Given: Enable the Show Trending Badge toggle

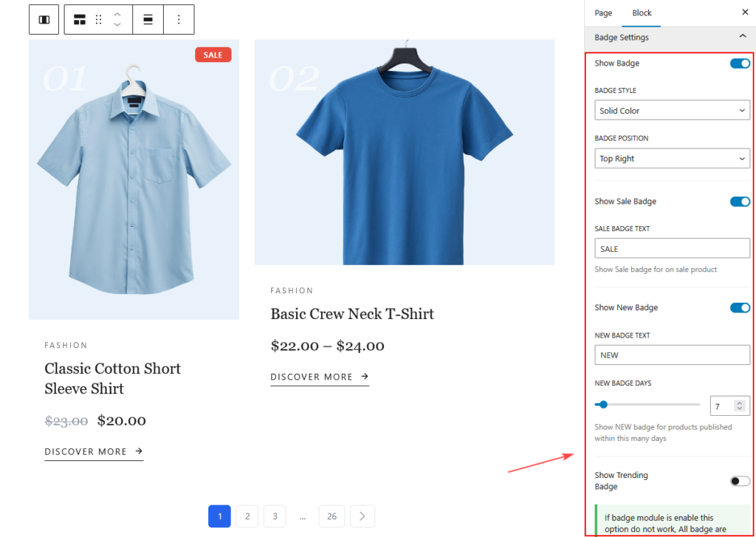Looking at the screenshot, I should point(739,481).
